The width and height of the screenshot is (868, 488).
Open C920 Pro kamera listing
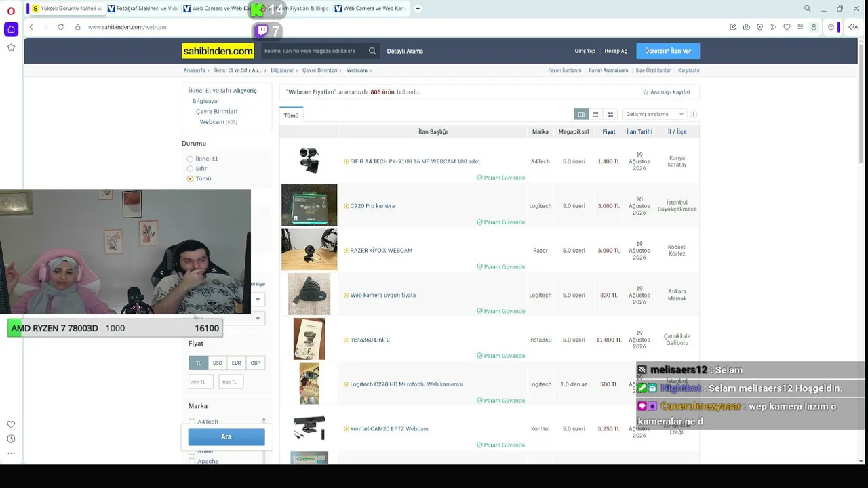click(372, 206)
